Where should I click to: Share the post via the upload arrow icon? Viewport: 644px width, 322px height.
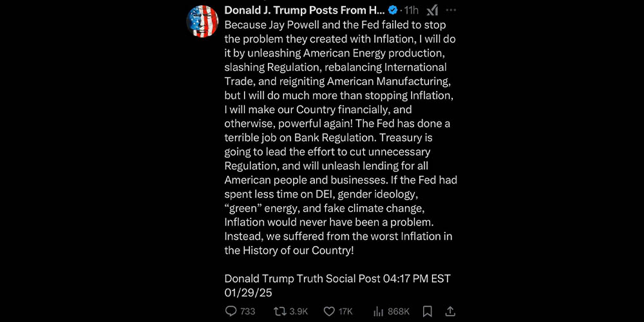[x=450, y=311]
